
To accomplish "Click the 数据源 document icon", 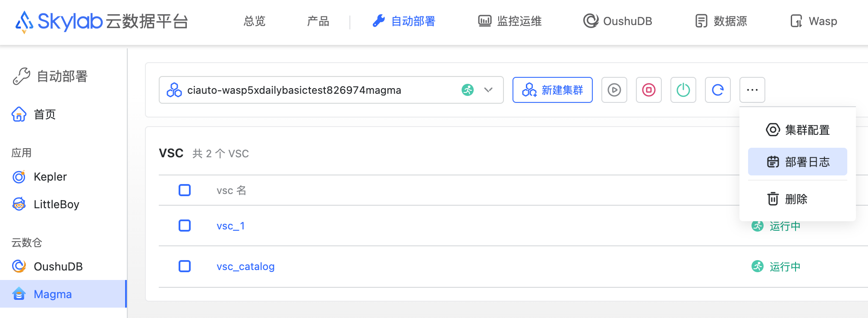I will 701,21.
